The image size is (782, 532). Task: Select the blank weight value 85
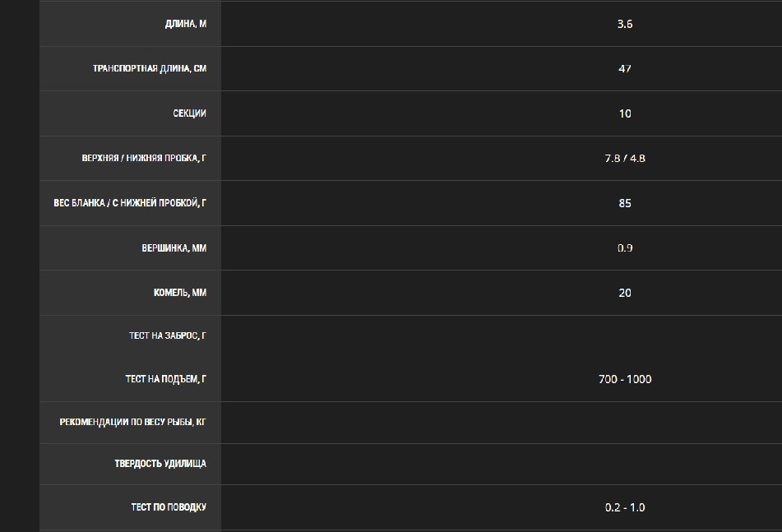pos(625,203)
